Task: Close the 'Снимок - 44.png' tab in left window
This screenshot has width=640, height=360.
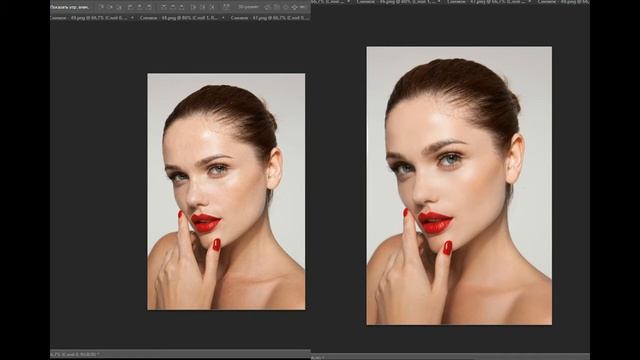Action: click(223, 18)
